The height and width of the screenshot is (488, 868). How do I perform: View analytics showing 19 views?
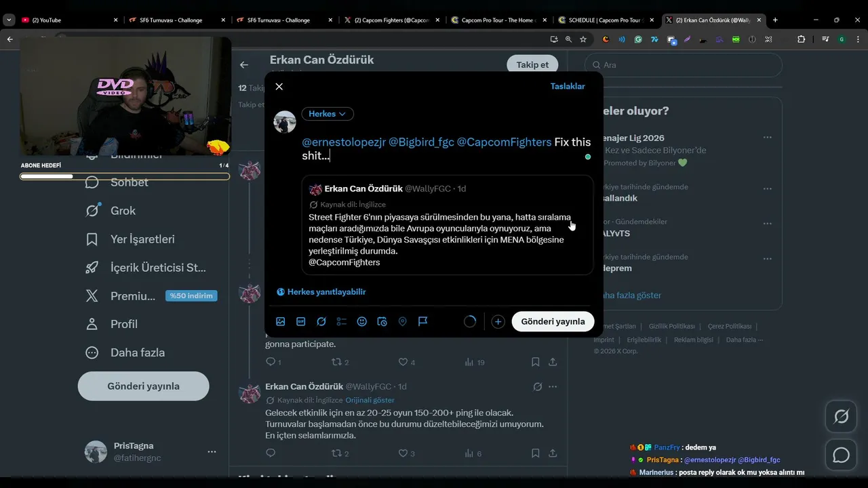pyautogui.click(x=474, y=362)
